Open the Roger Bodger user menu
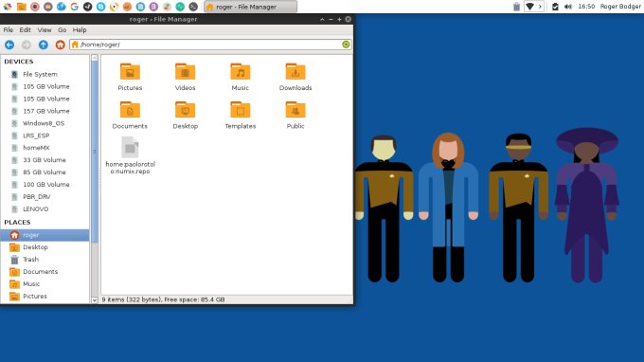The image size is (644, 362). click(x=620, y=7)
